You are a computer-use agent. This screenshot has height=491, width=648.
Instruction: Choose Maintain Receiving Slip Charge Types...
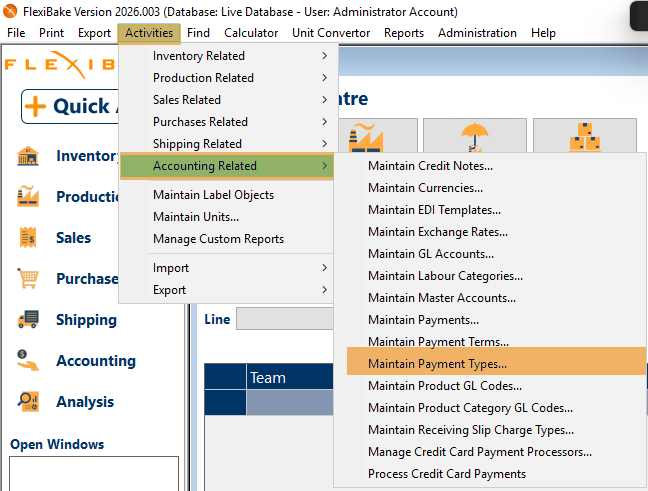(x=490, y=430)
